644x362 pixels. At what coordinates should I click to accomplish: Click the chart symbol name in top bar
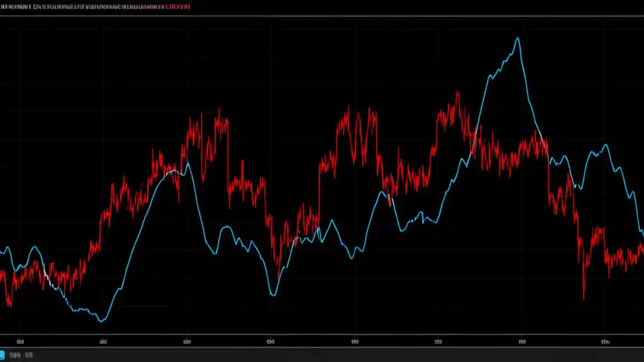[20, 7]
